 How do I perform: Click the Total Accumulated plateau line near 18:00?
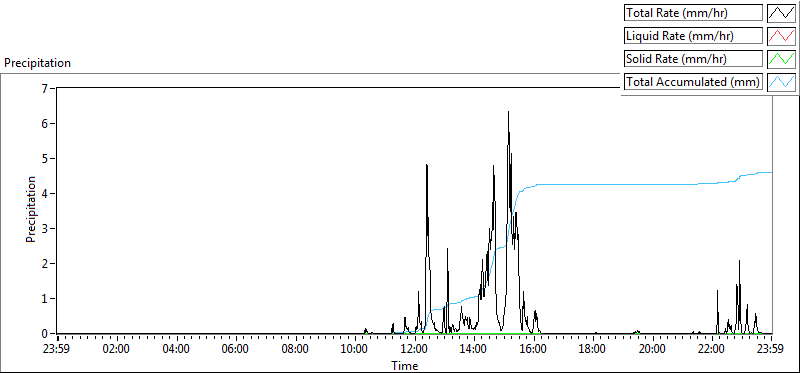[x=593, y=184]
